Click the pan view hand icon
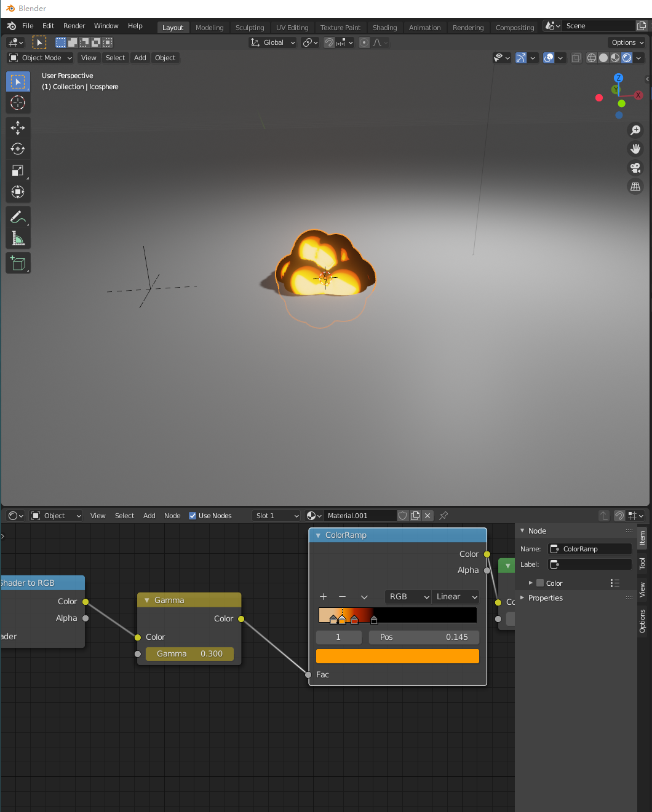The width and height of the screenshot is (652, 812). 635,149
